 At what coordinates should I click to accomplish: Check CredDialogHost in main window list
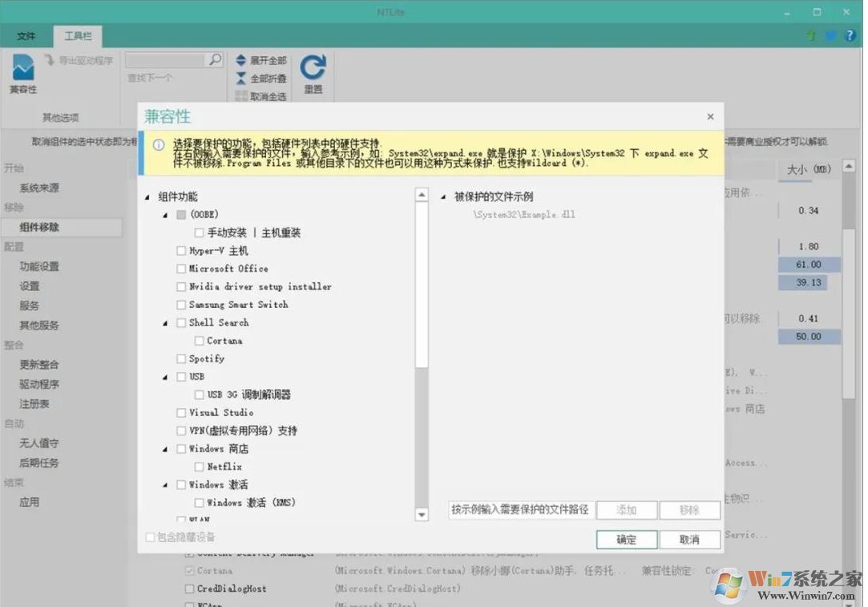coord(189,589)
